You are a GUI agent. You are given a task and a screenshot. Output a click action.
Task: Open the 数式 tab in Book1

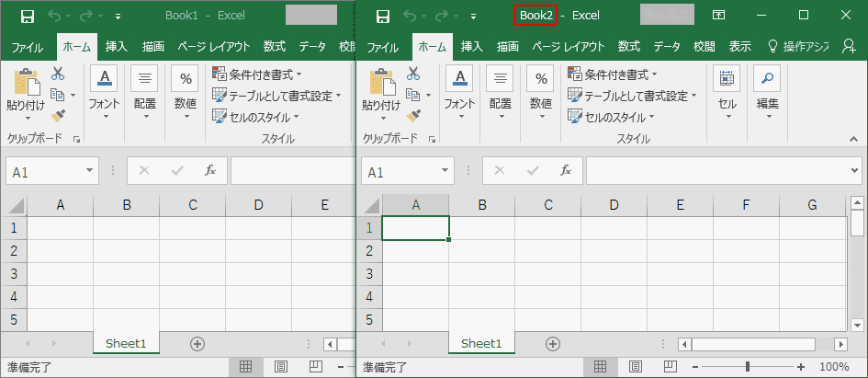[x=274, y=47]
